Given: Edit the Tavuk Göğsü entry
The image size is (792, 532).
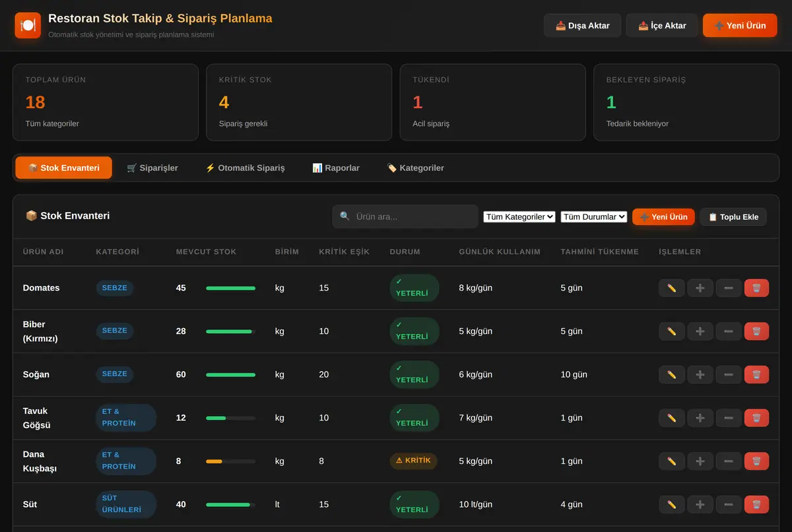Looking at the screenshot, I should [672, 418].
